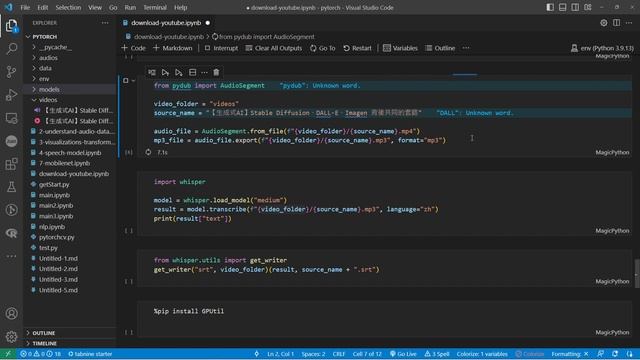Interrupt the kernel
The height and width of the screenshot is (360, 640).
[x=221, y=48]
